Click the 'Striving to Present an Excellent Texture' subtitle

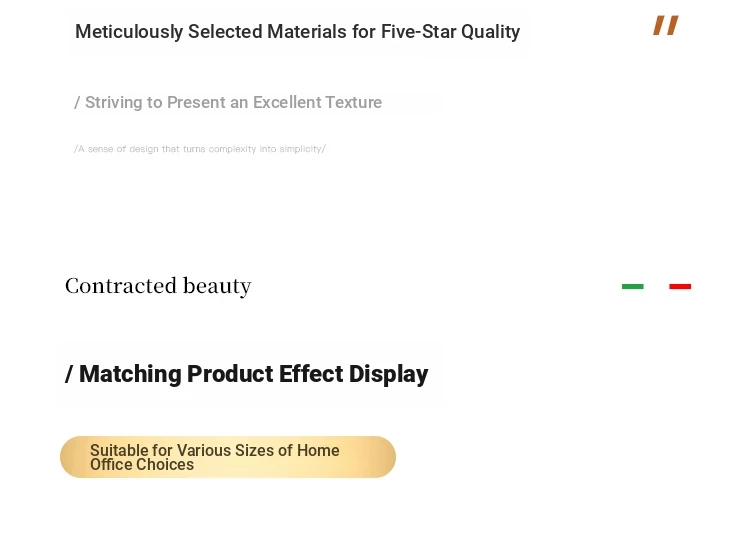pos(228,102)
